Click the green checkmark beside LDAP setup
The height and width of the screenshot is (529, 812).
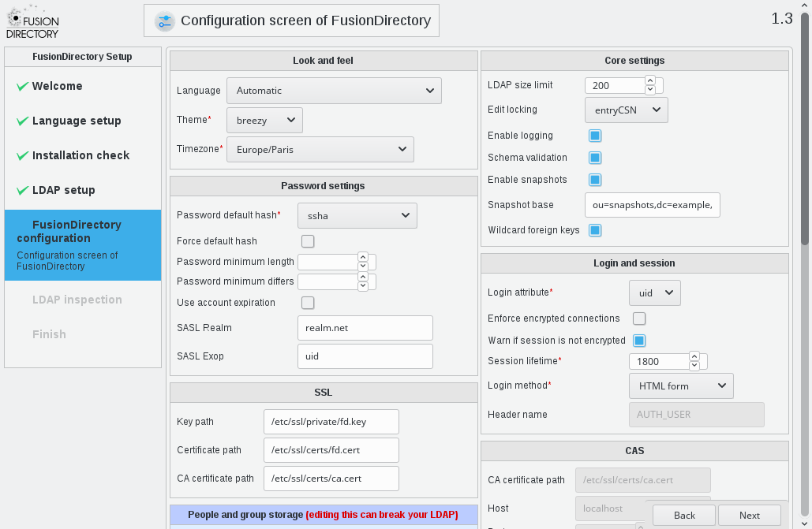pyautogui.click(x=22, y=191)
